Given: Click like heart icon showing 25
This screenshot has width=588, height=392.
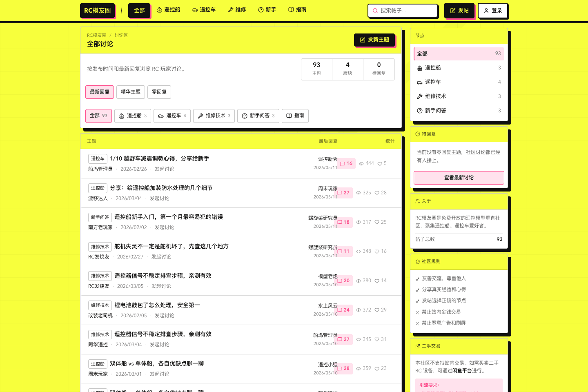Looking at the screenshot, I should (x=377, y=222).
